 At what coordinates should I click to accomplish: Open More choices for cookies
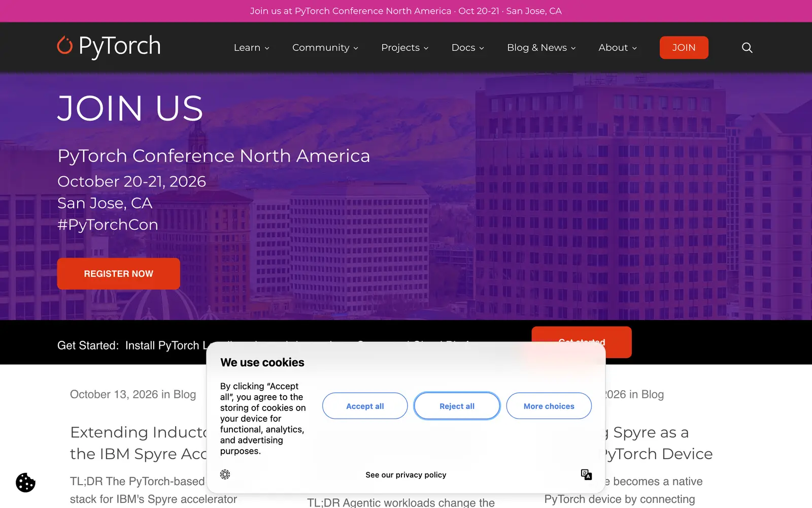click(x=549, y=406)
